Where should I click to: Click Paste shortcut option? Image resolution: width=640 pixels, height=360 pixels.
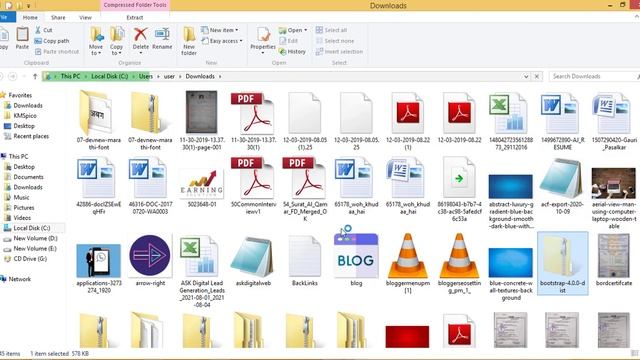click(x=57, y=51)
